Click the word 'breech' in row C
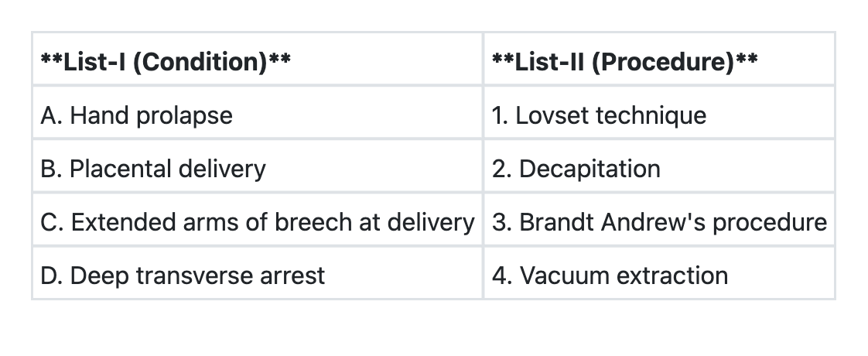The width and height of the screenshot is (868, 356). coord(316,222)
